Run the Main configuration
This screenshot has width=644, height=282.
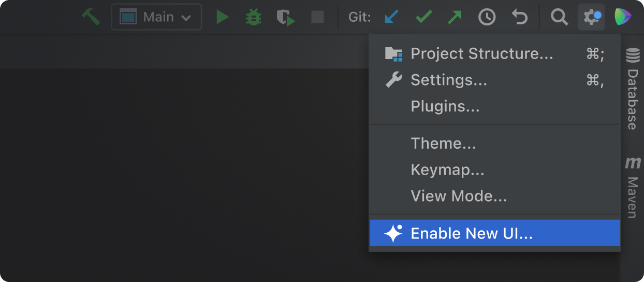[x=222, y=17]
